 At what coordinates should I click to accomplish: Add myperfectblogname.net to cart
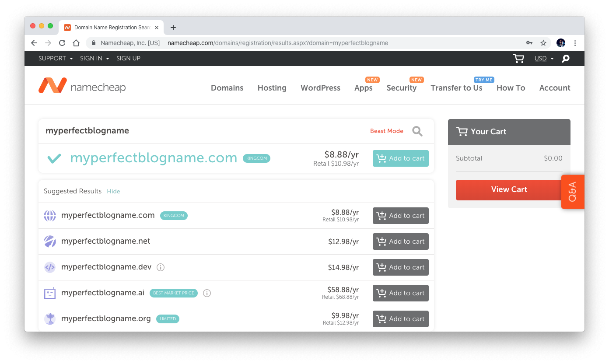(401, 241)
